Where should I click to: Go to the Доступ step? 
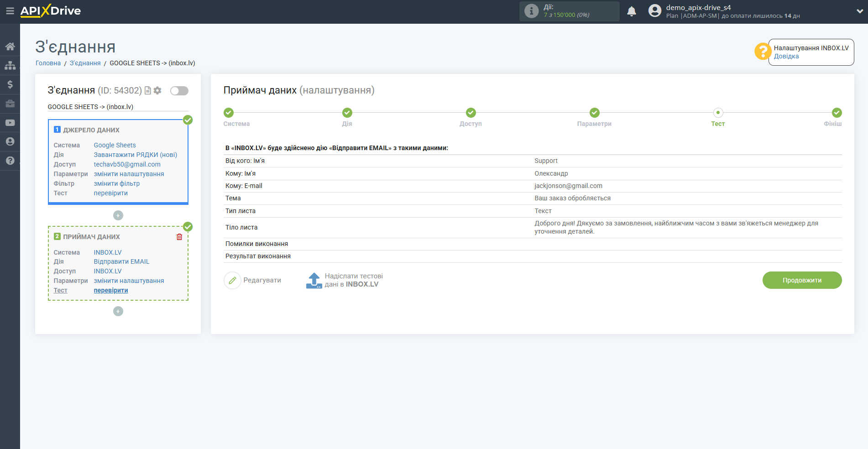point(471,113)
